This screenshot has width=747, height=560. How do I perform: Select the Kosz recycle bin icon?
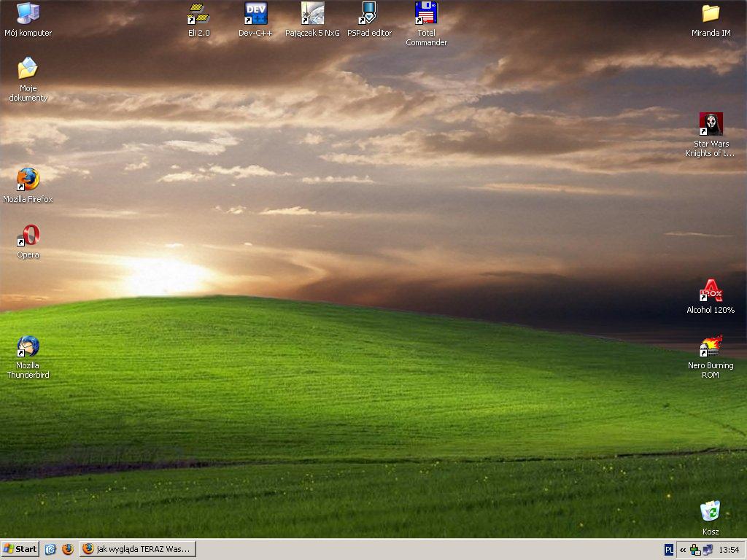point(711,518)
